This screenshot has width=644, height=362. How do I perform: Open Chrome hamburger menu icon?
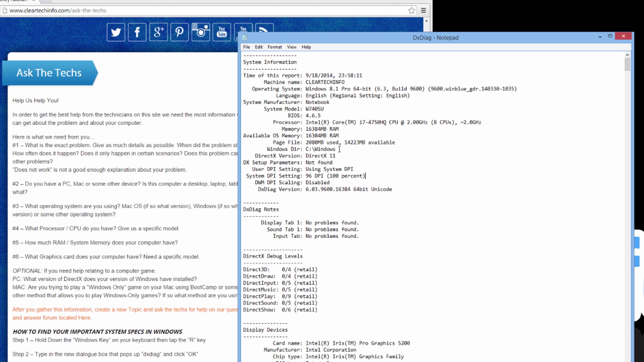tap(423, 10)
